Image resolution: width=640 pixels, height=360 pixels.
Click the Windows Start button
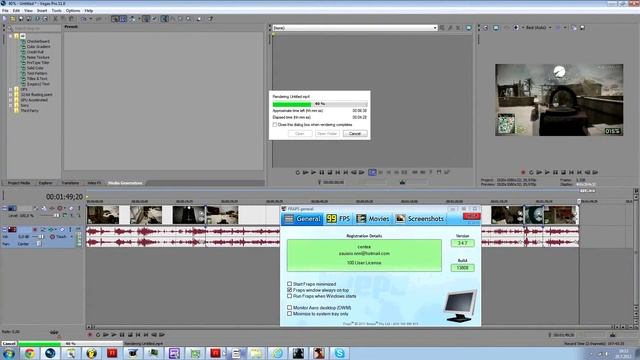click(8, 353)
